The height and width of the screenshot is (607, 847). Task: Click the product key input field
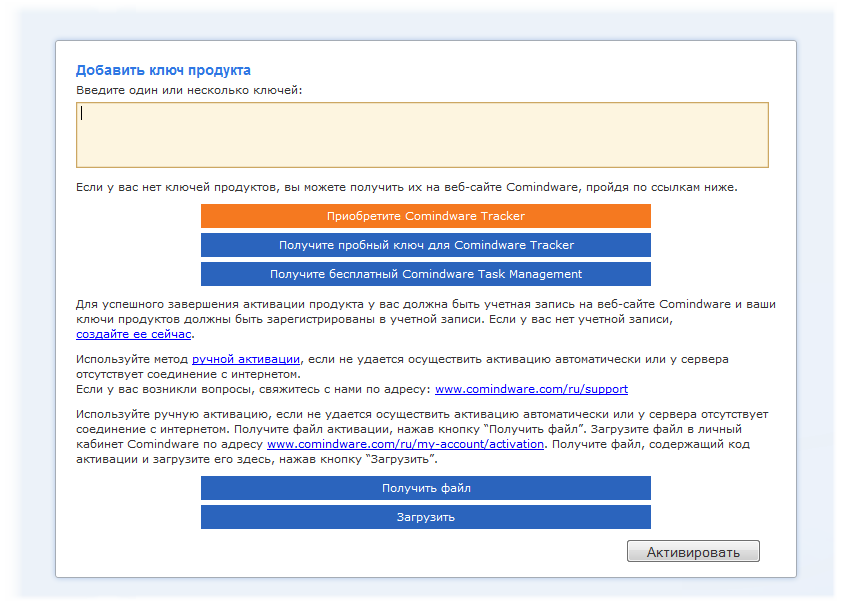(422, 135)
